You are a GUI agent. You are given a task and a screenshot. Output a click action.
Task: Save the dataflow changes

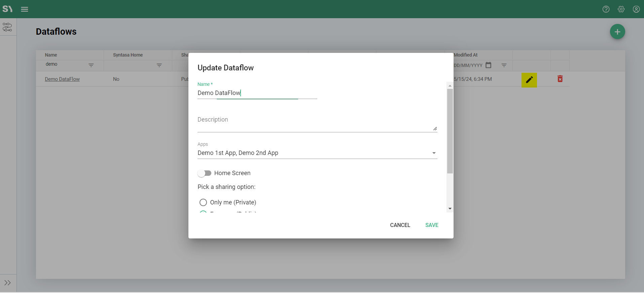coord(431,225)
